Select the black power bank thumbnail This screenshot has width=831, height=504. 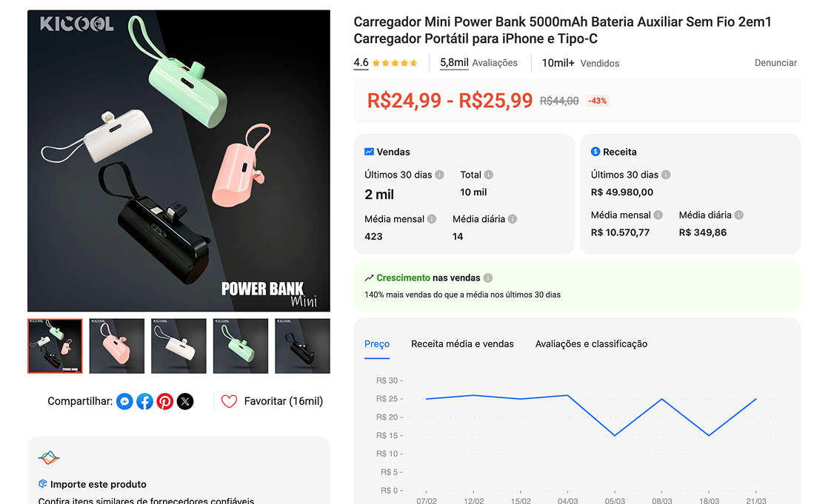tap(302, 346)
